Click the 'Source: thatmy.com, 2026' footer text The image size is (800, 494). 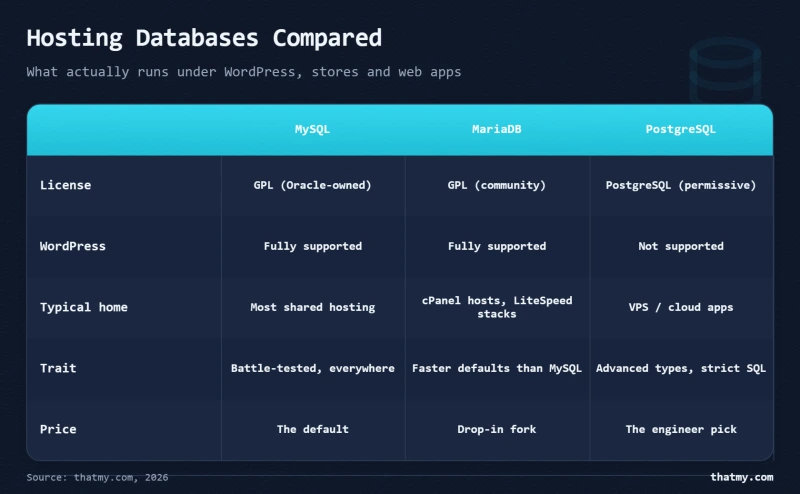click(x=97, y=477)
